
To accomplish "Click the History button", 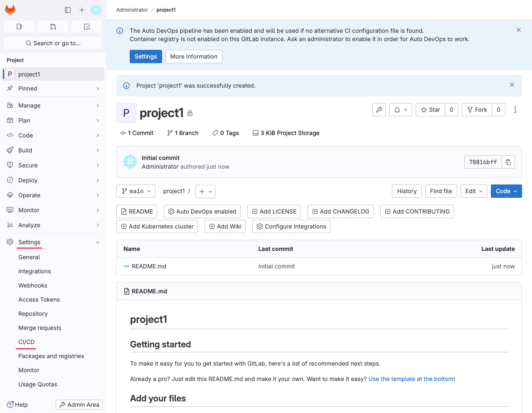I will click(407, 191).
